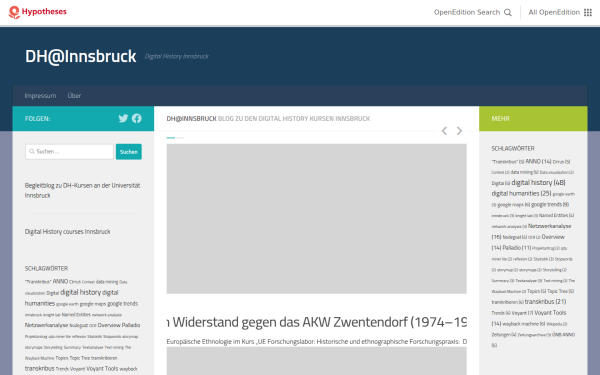Select the first active slider indicator dash
This screenshot has width=600, height=375.
click(171, 137)
